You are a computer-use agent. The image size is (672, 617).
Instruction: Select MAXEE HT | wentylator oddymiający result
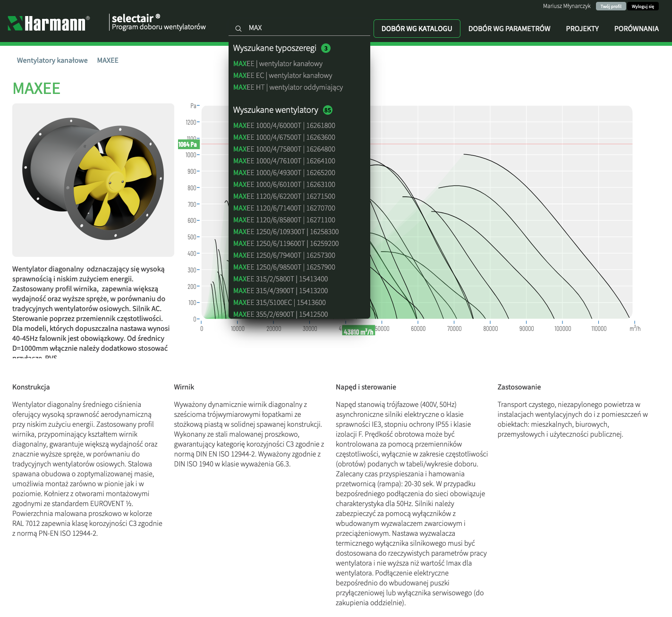(288, 87)
